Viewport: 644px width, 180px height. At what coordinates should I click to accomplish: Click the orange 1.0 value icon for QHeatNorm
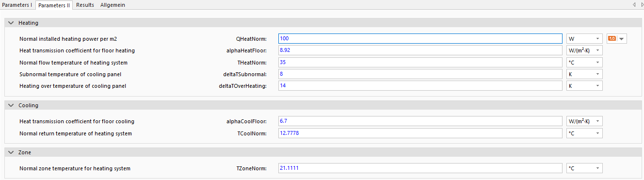(x=612, y=38)
